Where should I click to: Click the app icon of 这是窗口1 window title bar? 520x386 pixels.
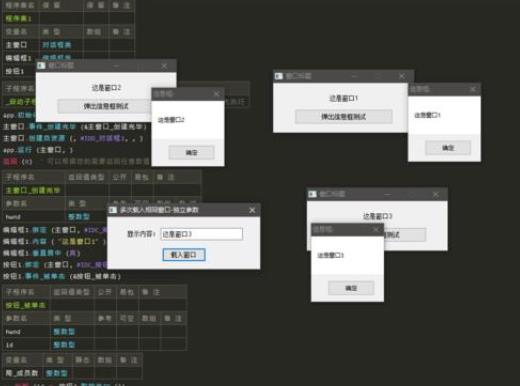pyautogui.click(x=279, y=76)
